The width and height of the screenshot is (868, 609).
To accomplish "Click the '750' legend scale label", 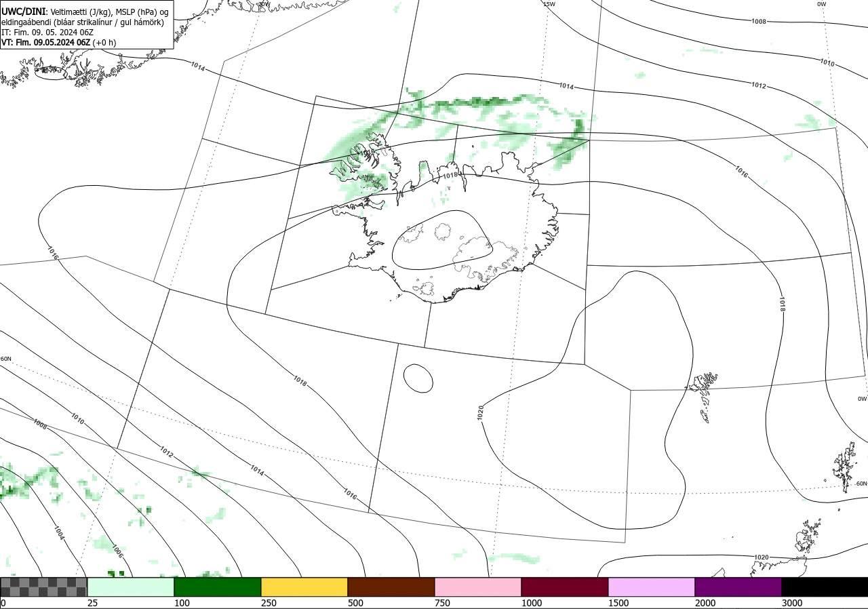I will (442, 603).
